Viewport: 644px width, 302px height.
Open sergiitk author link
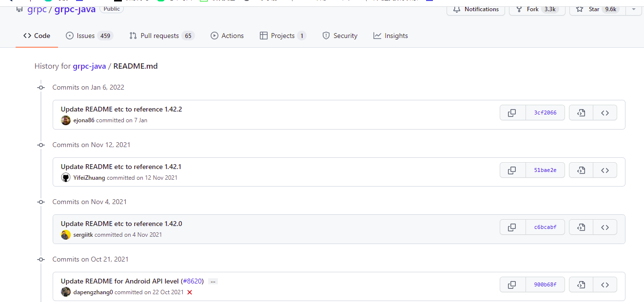(x=83, y=235)
